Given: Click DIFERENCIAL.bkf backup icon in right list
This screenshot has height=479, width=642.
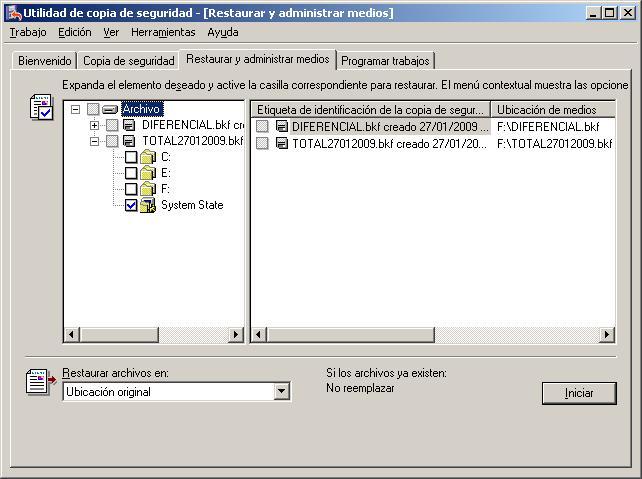Looking at the screenshot, I should (x=281, y=126).
